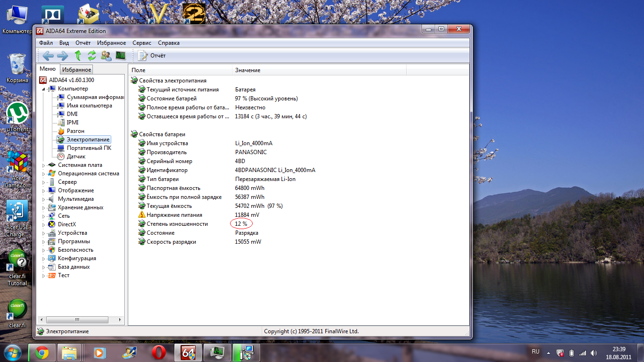Click the Датчик gauge icon
The width and height of the screenshot is (644, 362).
(61, 156)
